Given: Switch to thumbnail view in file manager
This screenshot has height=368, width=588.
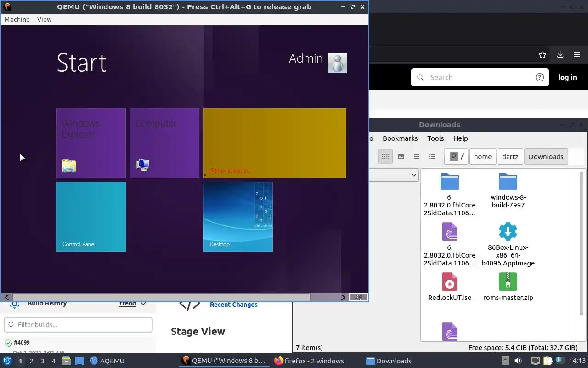Looking at the screenshot, I should [x=401, y=156].
